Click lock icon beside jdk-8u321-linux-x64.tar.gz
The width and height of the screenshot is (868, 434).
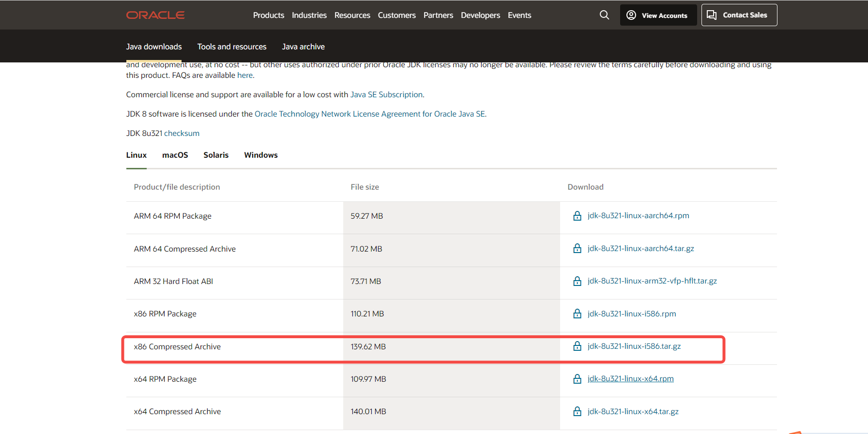[x=577, y=411]
